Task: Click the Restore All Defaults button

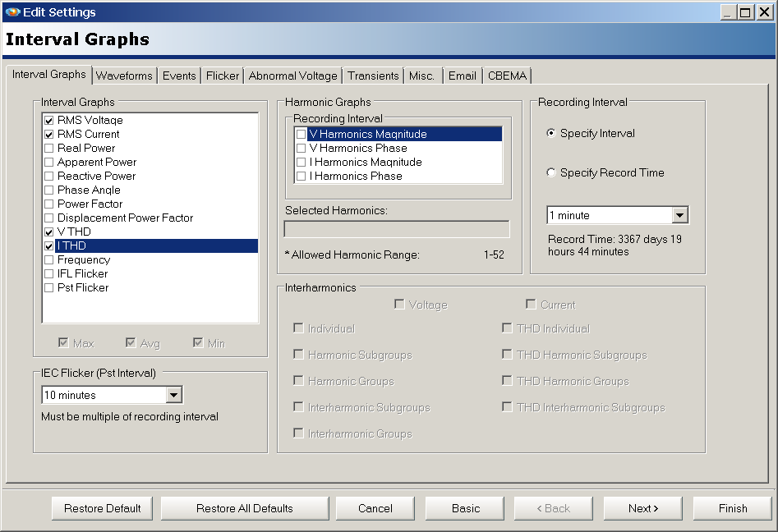Action: [x=244, y=507]
